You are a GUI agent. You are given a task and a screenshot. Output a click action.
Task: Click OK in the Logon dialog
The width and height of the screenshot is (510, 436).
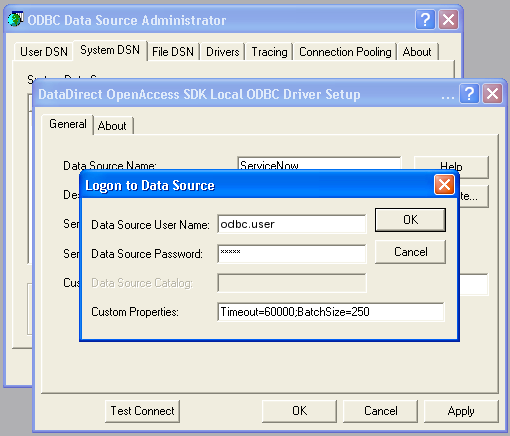(x=410, y=220)
